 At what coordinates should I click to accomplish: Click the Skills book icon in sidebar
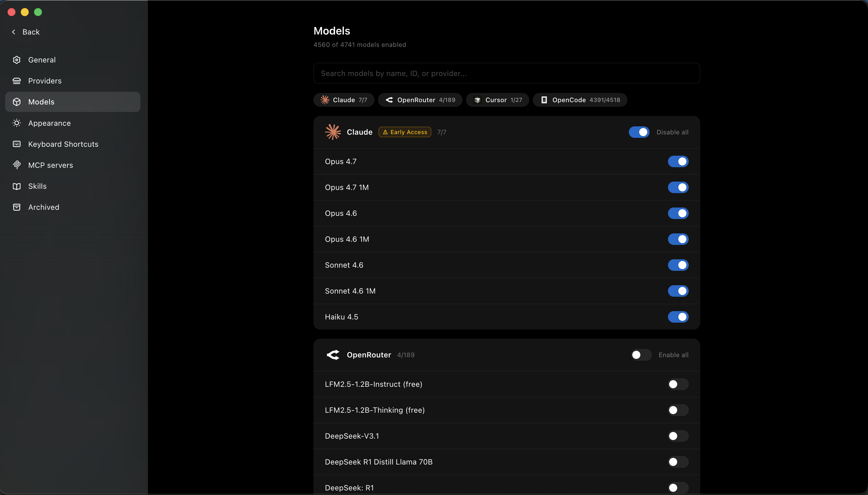tap(17, 186)
